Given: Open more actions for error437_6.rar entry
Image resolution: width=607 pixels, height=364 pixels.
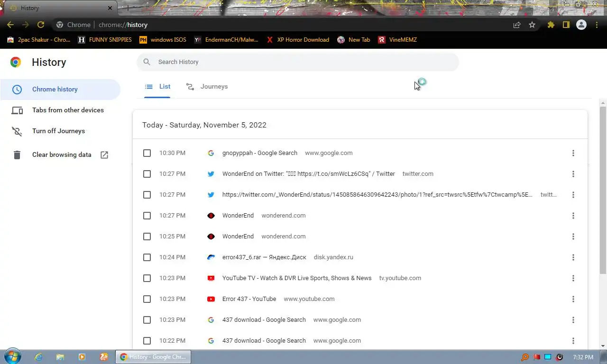Looking at the screenshot, I should [573, 257].
